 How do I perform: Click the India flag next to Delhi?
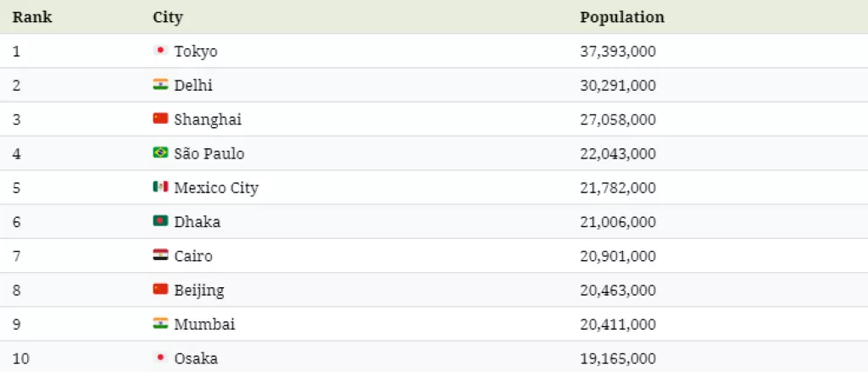click(x=160, y=85)
